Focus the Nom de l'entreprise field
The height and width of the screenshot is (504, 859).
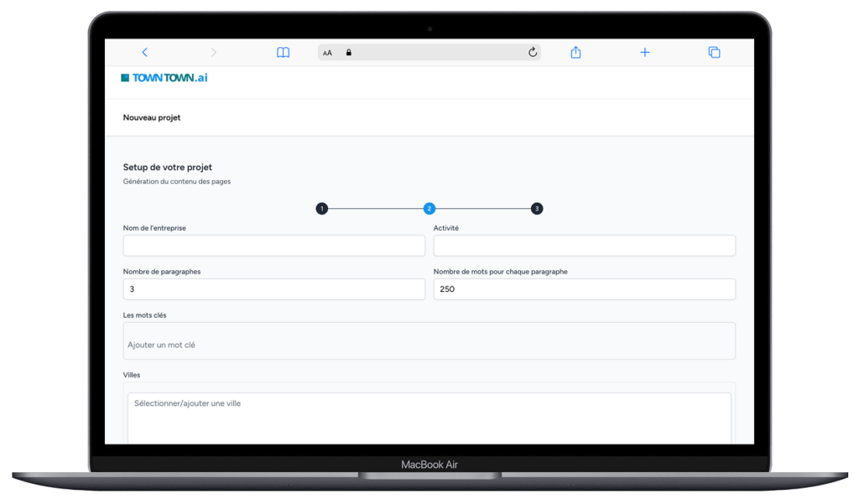pos(273,246)
